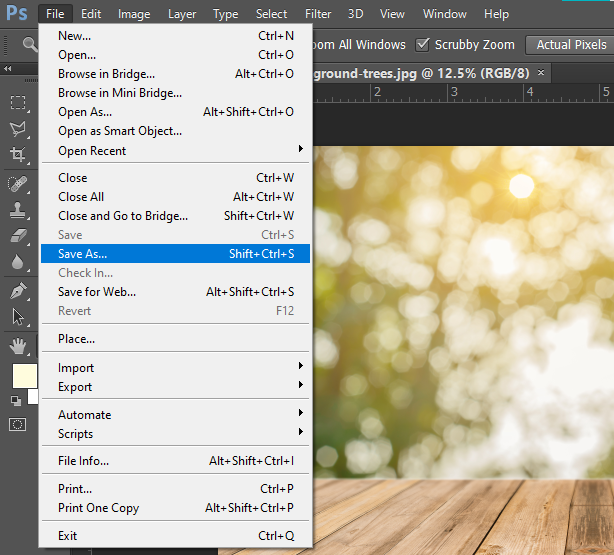The height and width of the screenshot is (555, 614).
Task: Reset default foreground and background colors
Action: click(x=16, y=400)
